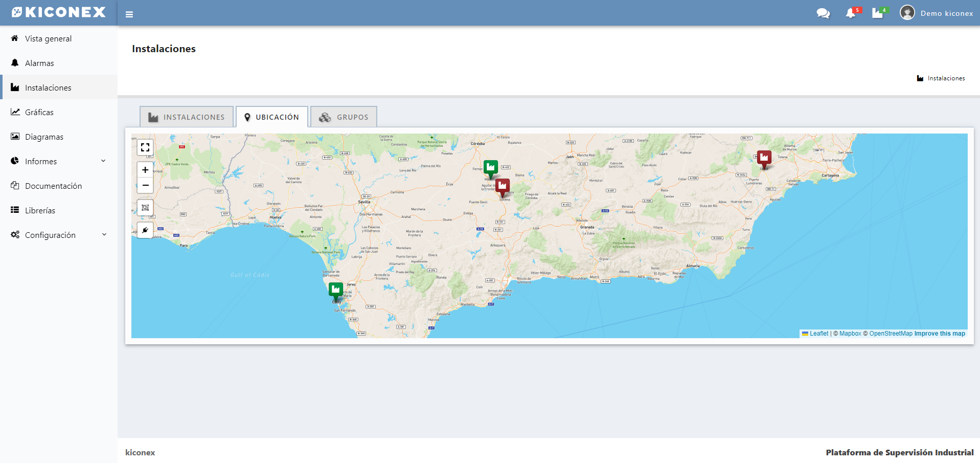The width and height of the screenshot is (980, 463).
Task: Switch to the Grupos tab
Action: click(x=344, y=117)
